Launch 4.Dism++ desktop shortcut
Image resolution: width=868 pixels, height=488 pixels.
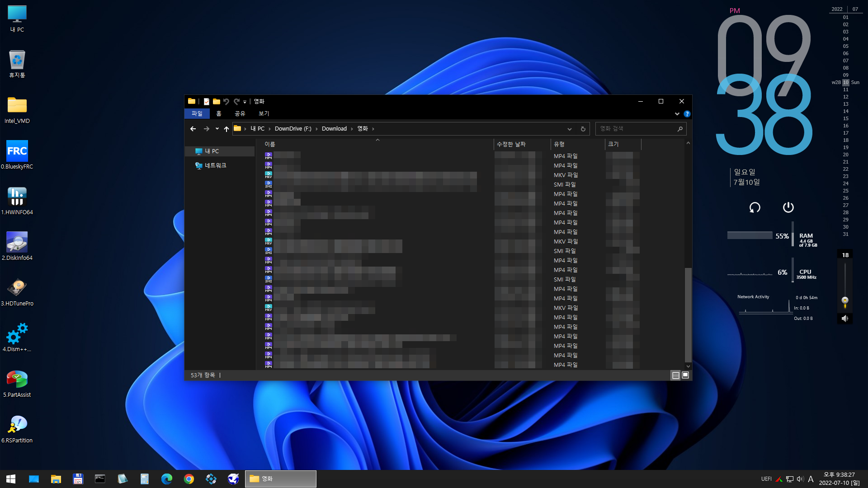(17, 338)
